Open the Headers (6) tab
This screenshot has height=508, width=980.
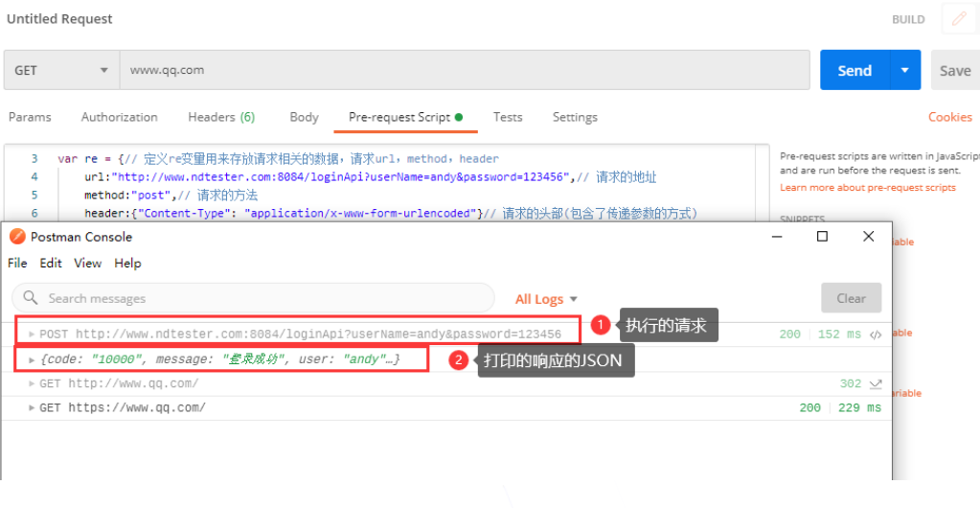pyautogui.click(x=221, y=117)
